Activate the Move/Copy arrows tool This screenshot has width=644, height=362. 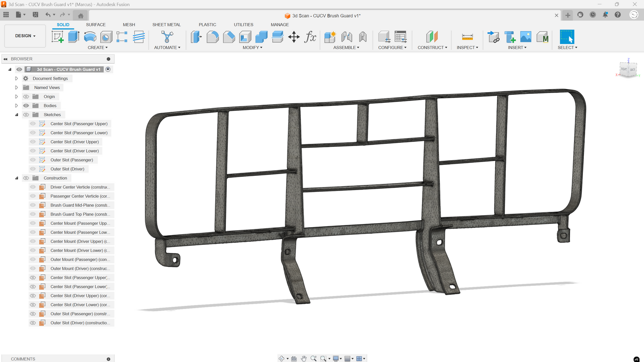tap(294, 37)
